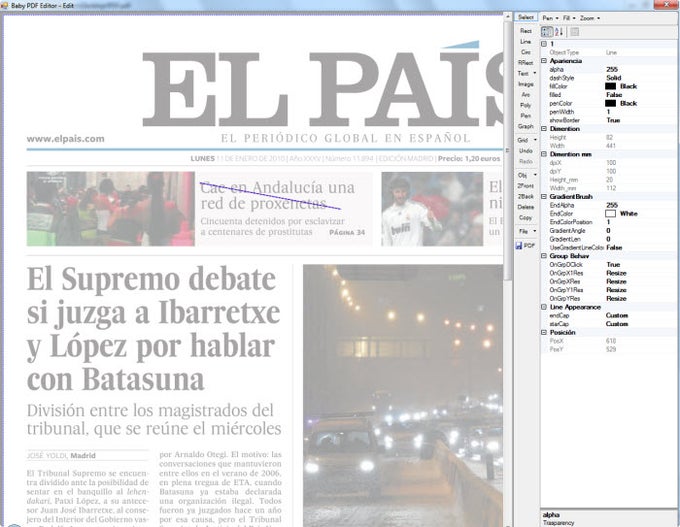Choose the Graph tool
This screenshot has width=680, height=527.
point(526,126)
